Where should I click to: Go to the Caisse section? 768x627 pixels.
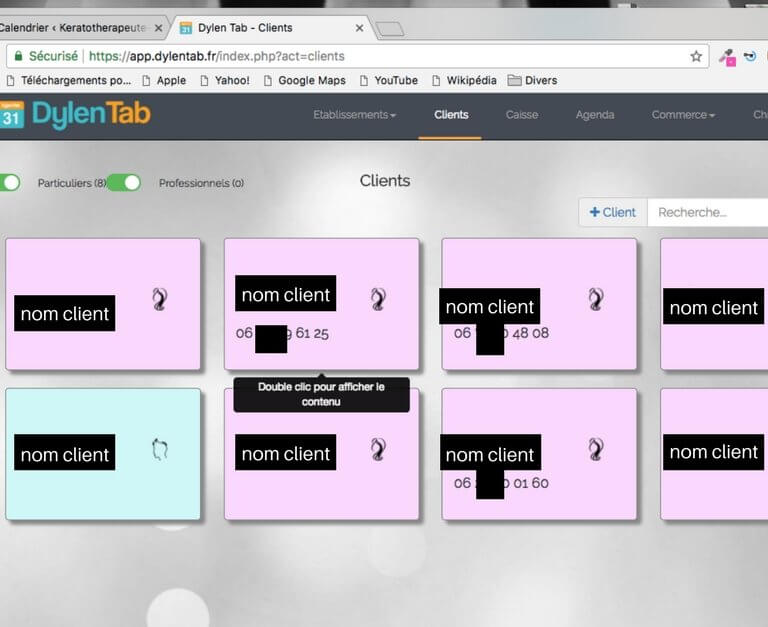[x=521, y=115]
